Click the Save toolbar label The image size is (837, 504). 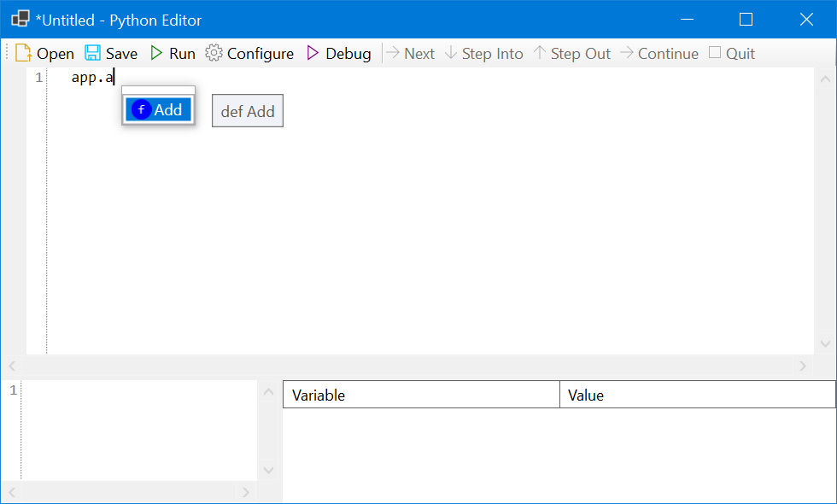click(x=121, y=53)
